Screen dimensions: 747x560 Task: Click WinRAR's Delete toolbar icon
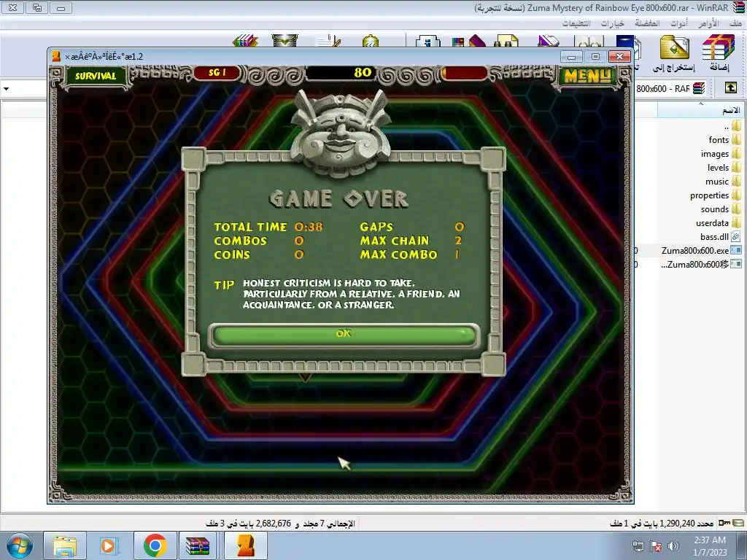click(x=548, y=42)
